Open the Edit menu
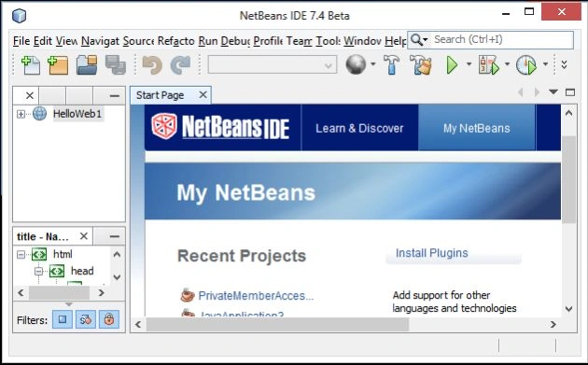 tap(42, 41)
